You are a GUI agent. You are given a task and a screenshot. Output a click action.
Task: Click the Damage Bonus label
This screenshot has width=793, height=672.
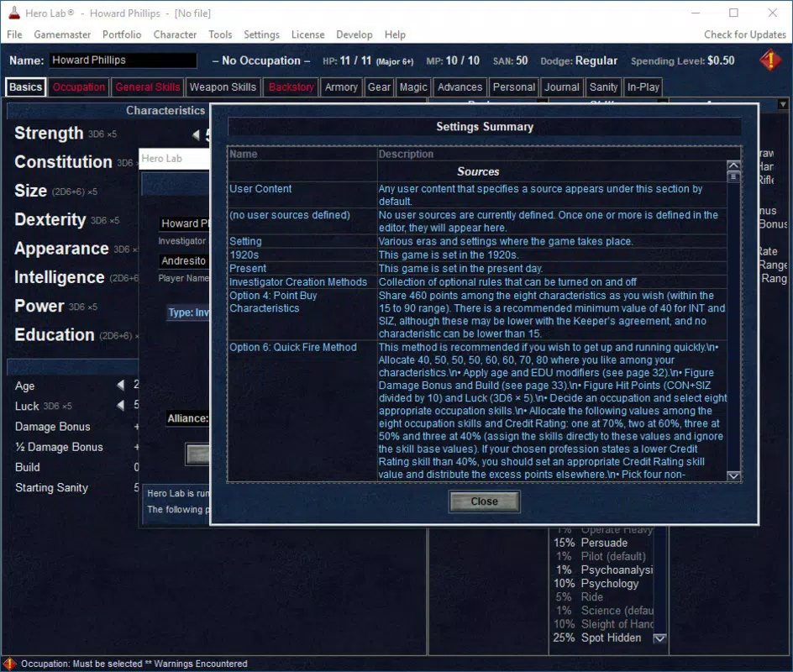[x=53, y=426]
